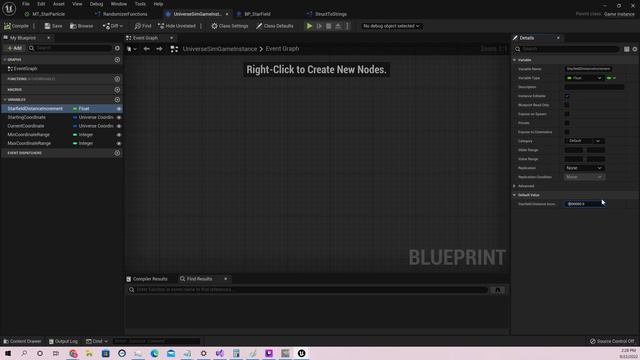The image size is (640, 360).
Task: Browse to asset in Content Browser
Action: pyautogui.click(x=82, y=26)
